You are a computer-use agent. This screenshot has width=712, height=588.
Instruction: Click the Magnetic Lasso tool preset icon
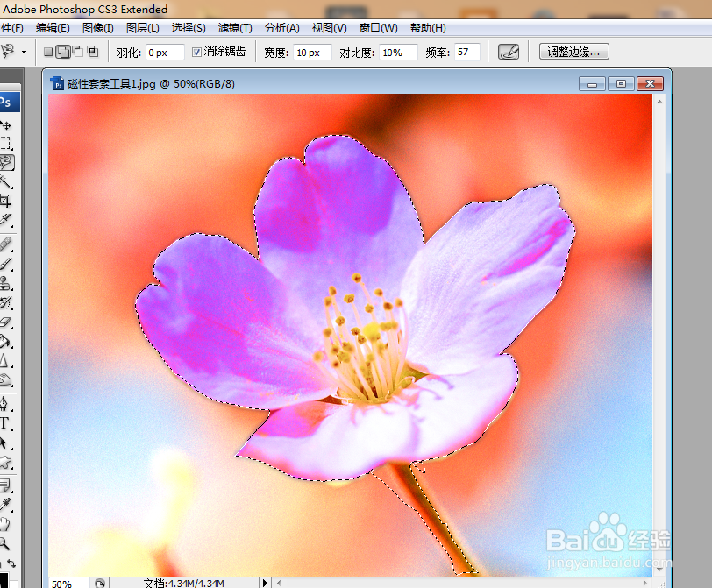pos(8,51)
